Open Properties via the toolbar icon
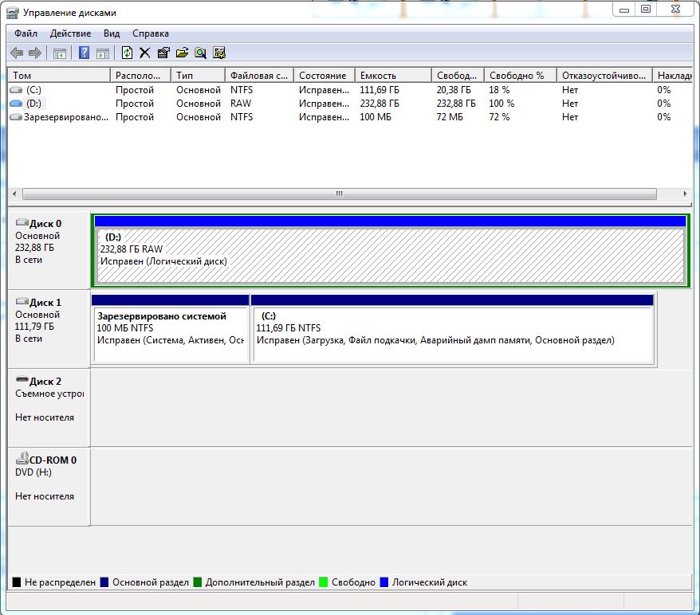This screenshot has width=700, height=615. pos(163,53)
